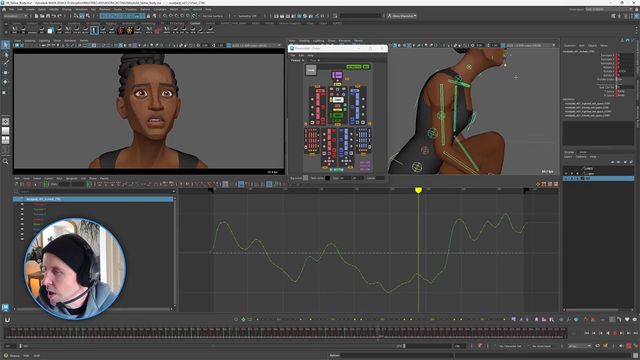Image resolution: width=640 pixels, height=360 pixels.
Task: Open the character set dropdown
Action: click(510, 346)
